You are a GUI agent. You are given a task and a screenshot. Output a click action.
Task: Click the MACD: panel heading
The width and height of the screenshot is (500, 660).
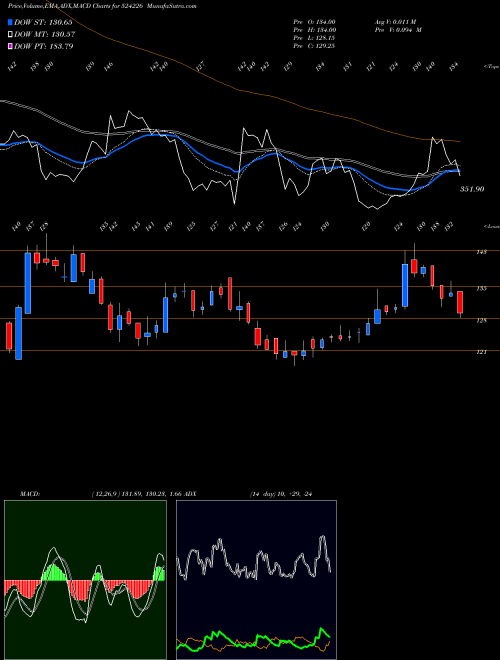(30, 494)
